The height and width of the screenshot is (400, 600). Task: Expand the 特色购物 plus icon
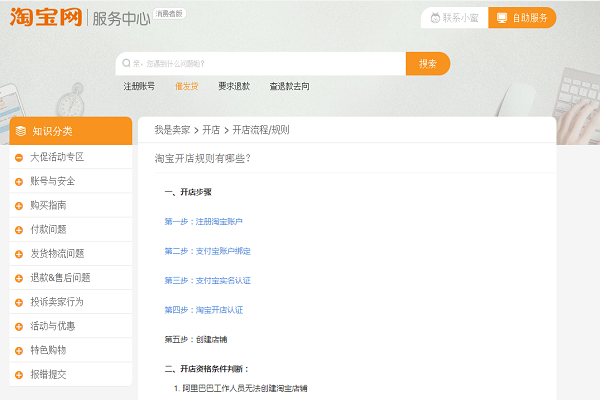pyautogui.click(x=19, y=351)
